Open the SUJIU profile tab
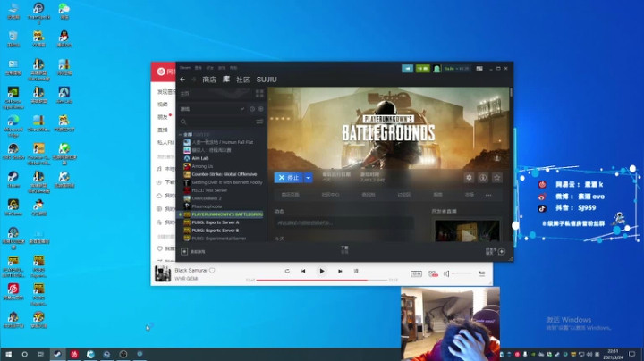This screenshot has height=361, width=644. pos(267,80)
